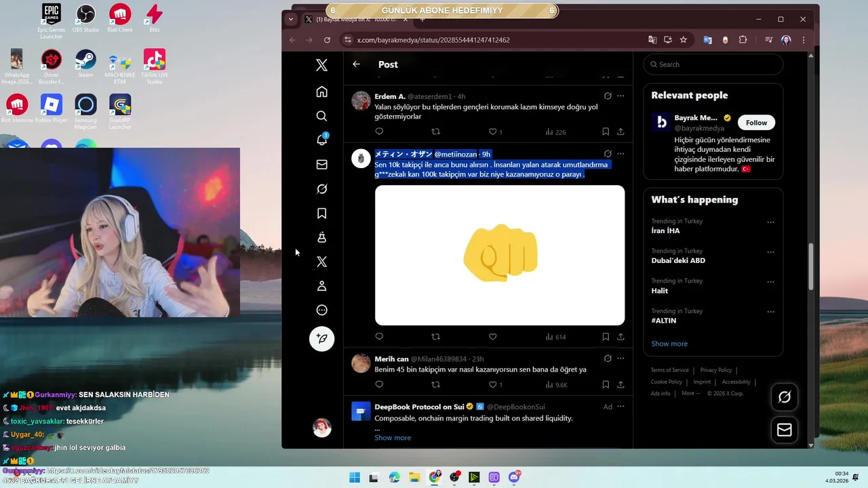Share Merih can's reply

pyautogui.click(x=620, y=384)
